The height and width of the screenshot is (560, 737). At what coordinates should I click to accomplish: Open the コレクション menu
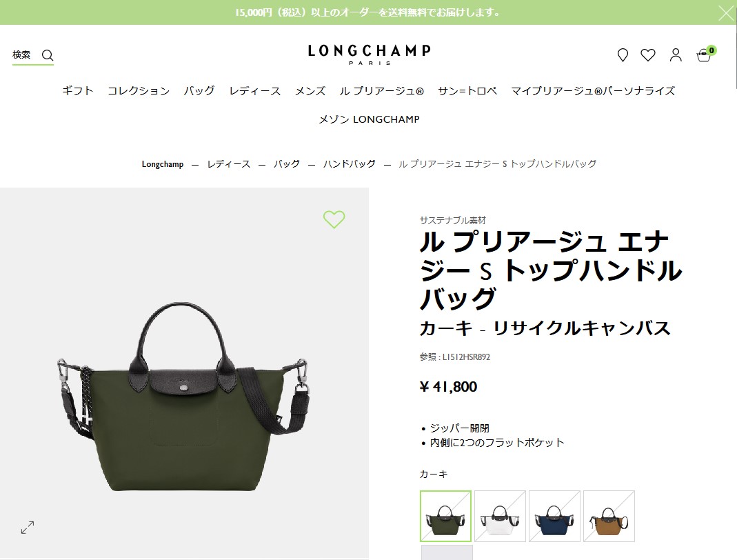pyautogui.click(x=139, y=91)
